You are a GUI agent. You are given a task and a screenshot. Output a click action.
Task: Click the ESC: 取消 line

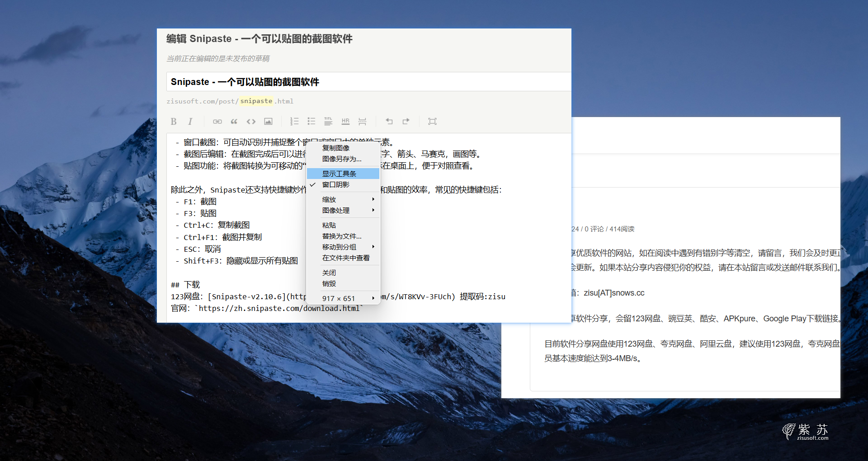coord(198,249)
